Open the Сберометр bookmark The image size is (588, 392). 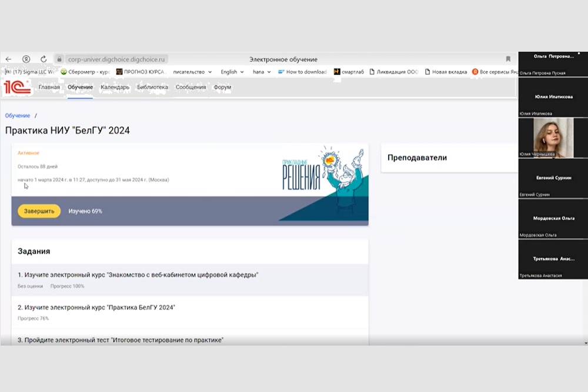(85, 72)
